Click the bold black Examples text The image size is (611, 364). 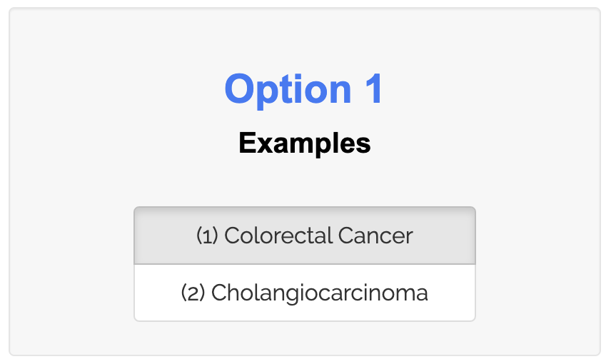click(305, 143)
